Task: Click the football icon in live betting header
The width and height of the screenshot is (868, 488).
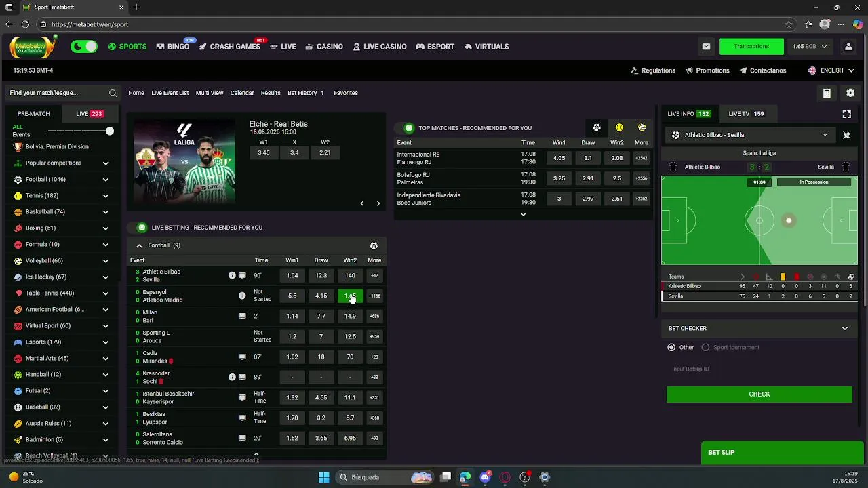Action: click(x=374, y=245)
